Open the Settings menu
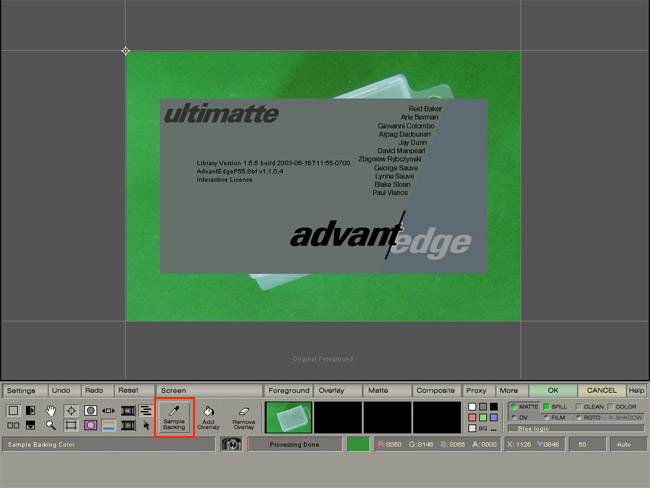The width and height of the screenshot is (650, 488). [x=25, y=391]
